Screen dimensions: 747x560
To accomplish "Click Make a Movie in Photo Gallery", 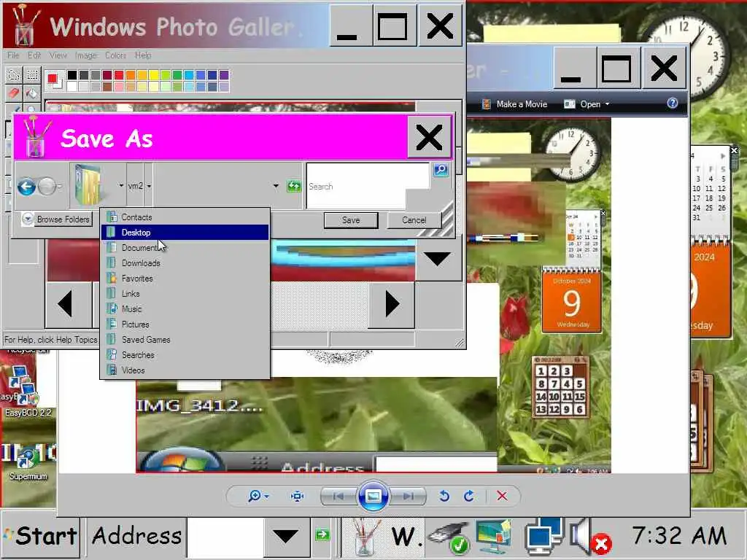I will 515,104.
